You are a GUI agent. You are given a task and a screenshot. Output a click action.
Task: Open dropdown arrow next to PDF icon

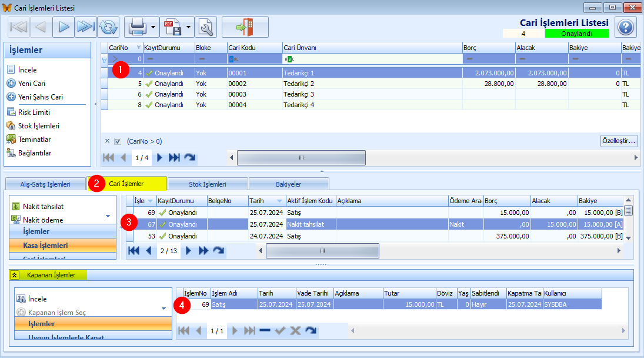point(188,27)
